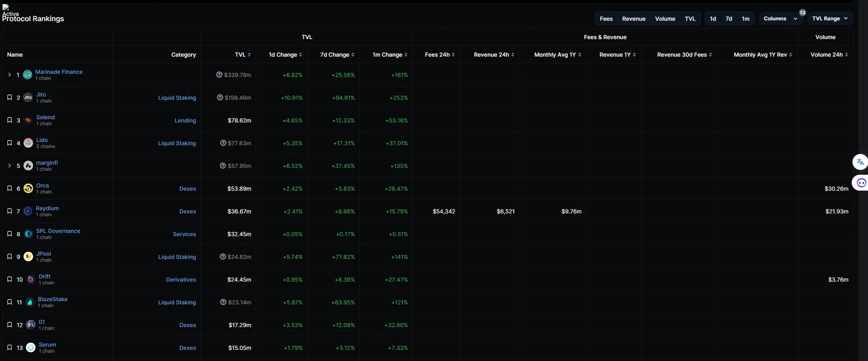Viewport: 868px width, 361px height.
Task: Click the question mark beside Jito TVL
Action: pos(220,97)
